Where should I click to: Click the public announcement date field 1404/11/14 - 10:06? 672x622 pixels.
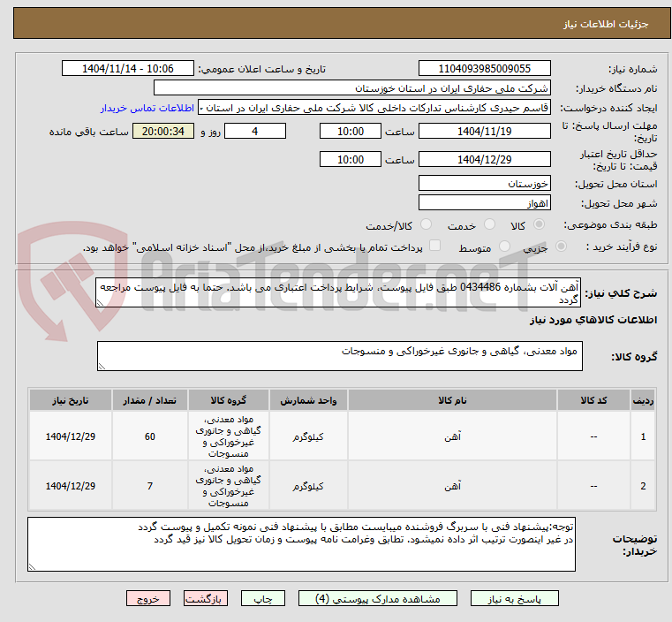[x=128, y=69]
